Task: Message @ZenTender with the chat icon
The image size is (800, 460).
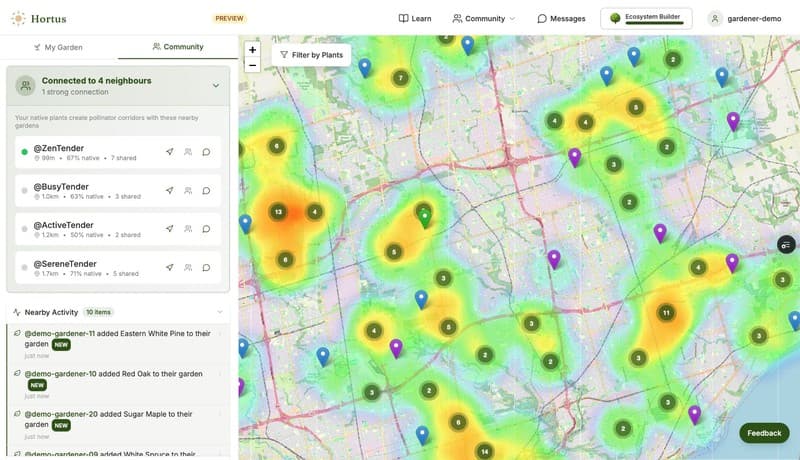Action: click(x=206, y=152)
